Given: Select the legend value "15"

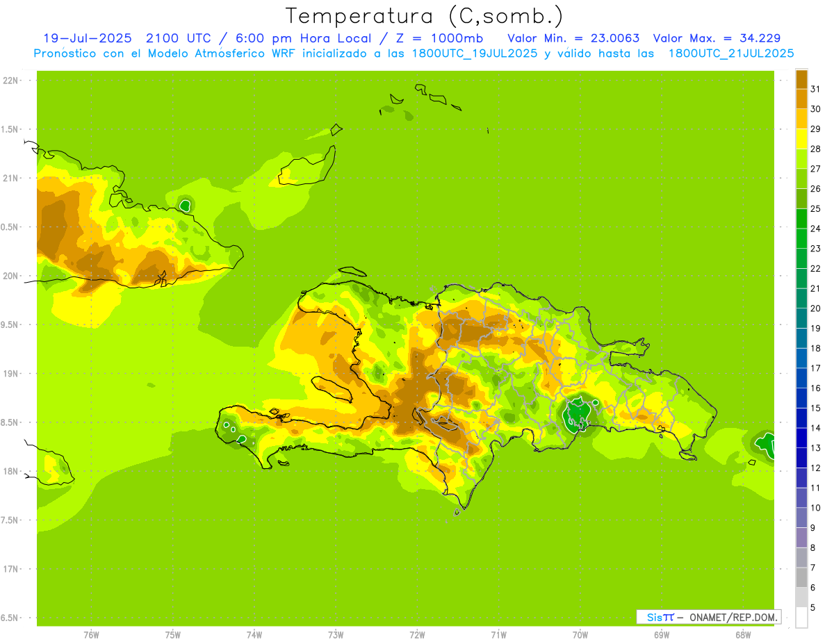Looking at the screenshot, I should (x=816, y=408).
